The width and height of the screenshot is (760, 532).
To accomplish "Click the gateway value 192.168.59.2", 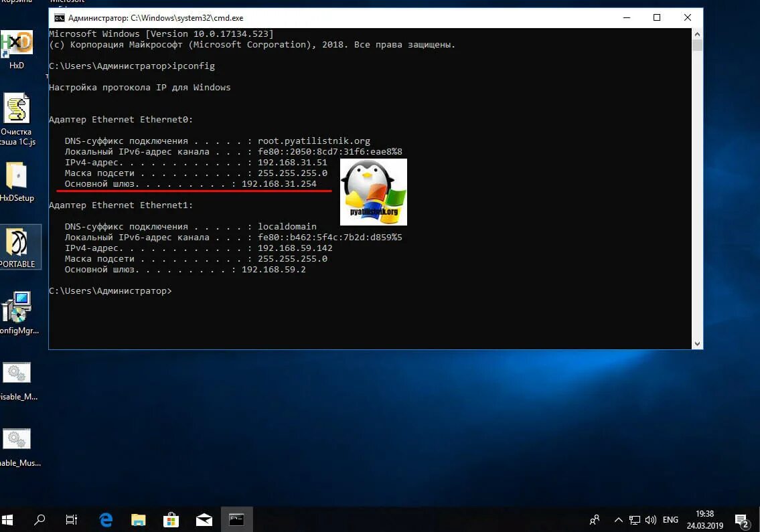I will coord(273,270).
